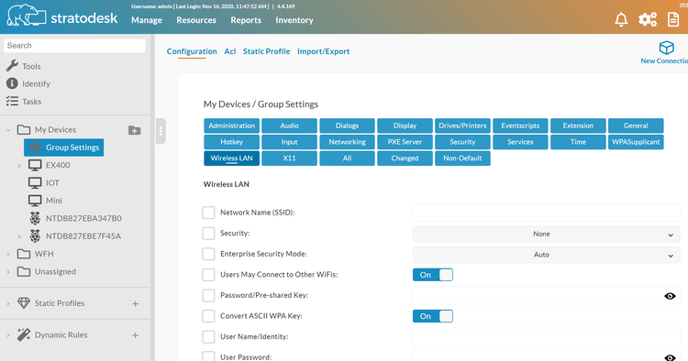688x361 pixels.
Task: Expand the Static Profiles section
Action: 8,304
